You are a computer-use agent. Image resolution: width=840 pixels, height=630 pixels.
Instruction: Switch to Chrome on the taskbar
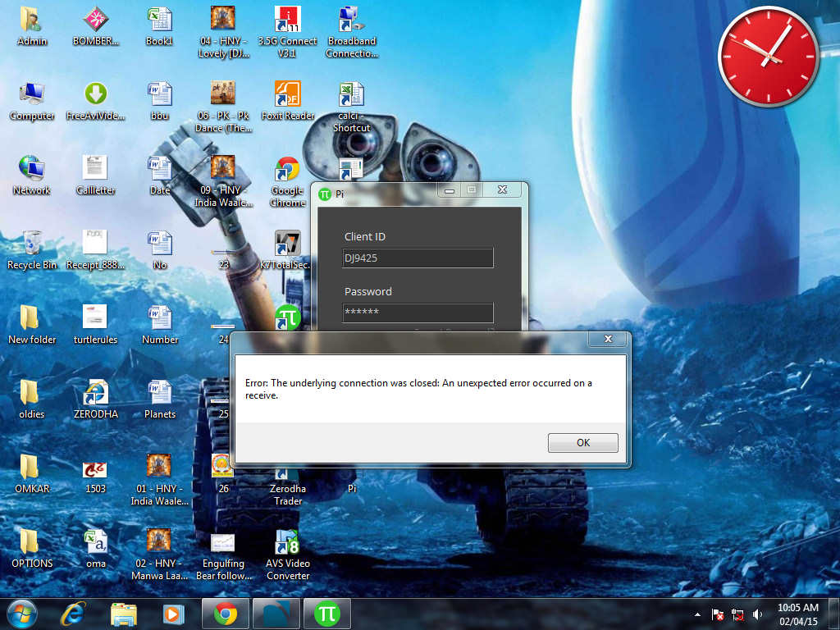pos(226,614)
